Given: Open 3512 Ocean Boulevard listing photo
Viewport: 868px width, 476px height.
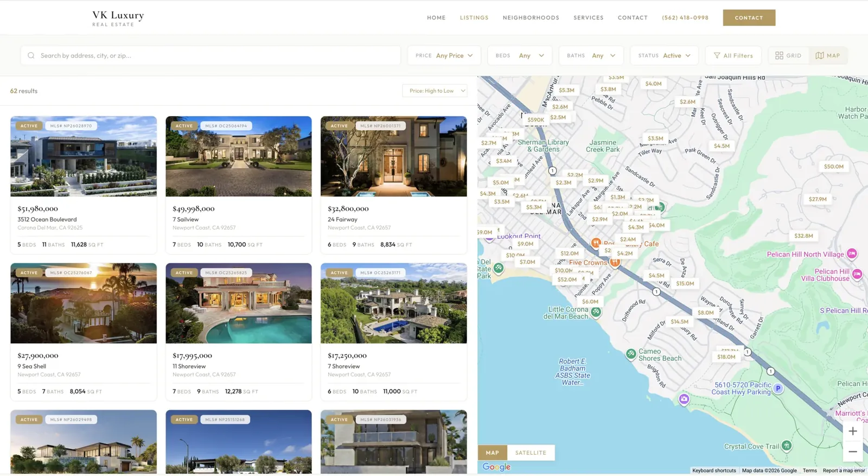Looking at the screenshot, I should (84, 156).
